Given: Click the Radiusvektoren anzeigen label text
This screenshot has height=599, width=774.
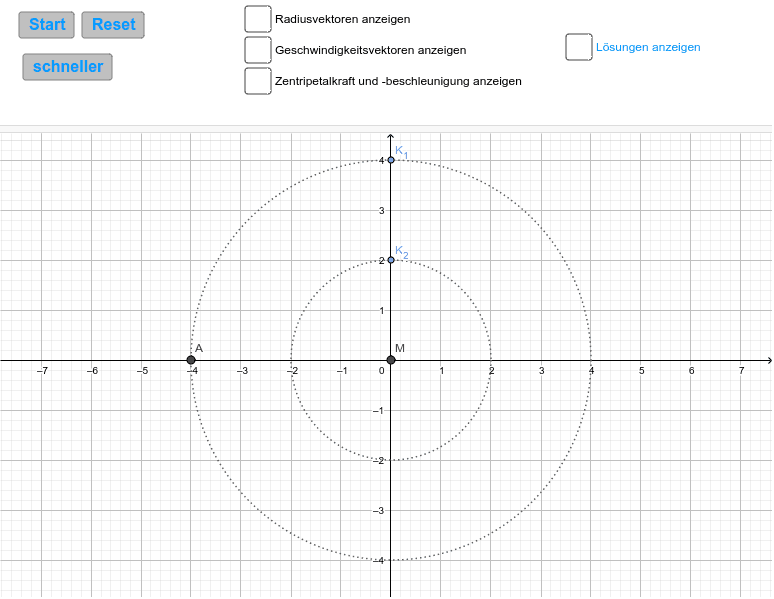Looking at the screenshot, I should pos(343,19).
